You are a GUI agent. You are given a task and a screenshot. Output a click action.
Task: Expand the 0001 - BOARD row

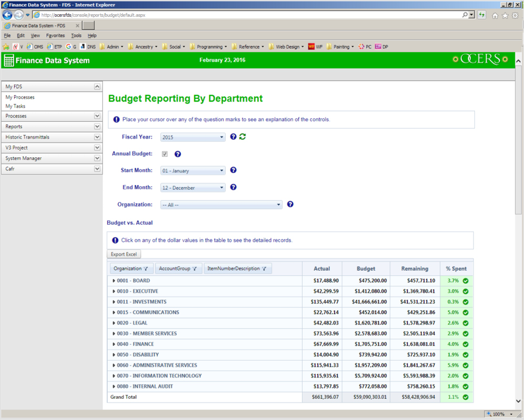(x=114, y=281)
